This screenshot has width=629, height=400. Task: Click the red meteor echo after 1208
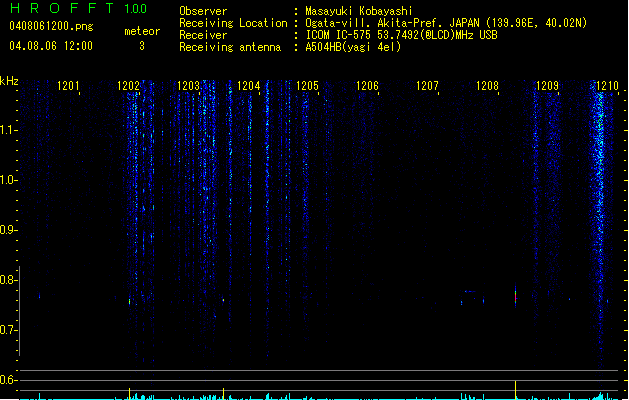click(515, 297)
